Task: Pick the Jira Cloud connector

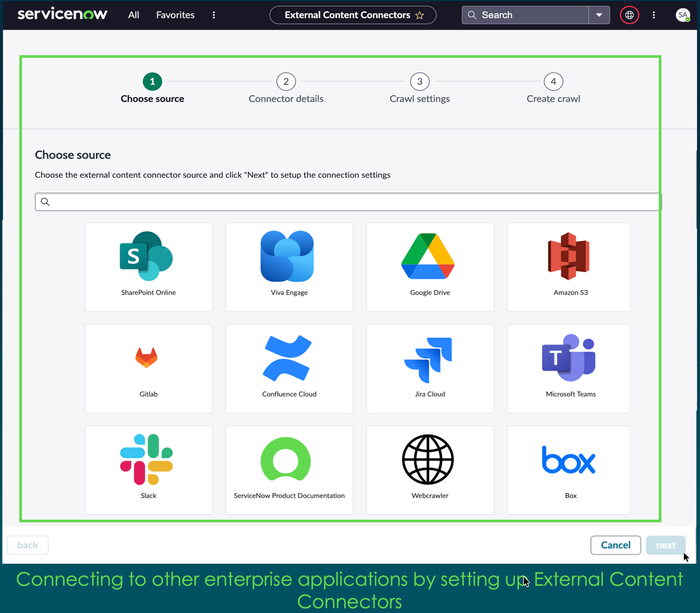Action: 430,368
